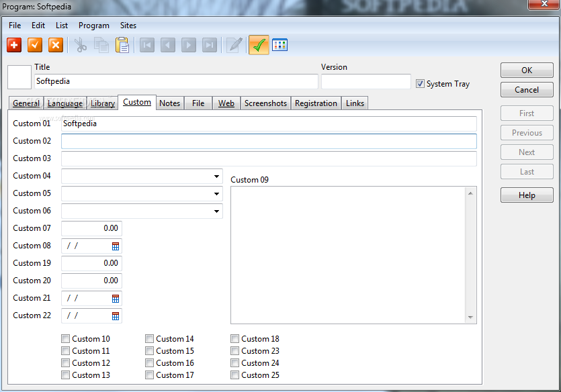Click the Previous button in side panel
Viewport: 561px width, 392px height.
click(x=527, y=133)
